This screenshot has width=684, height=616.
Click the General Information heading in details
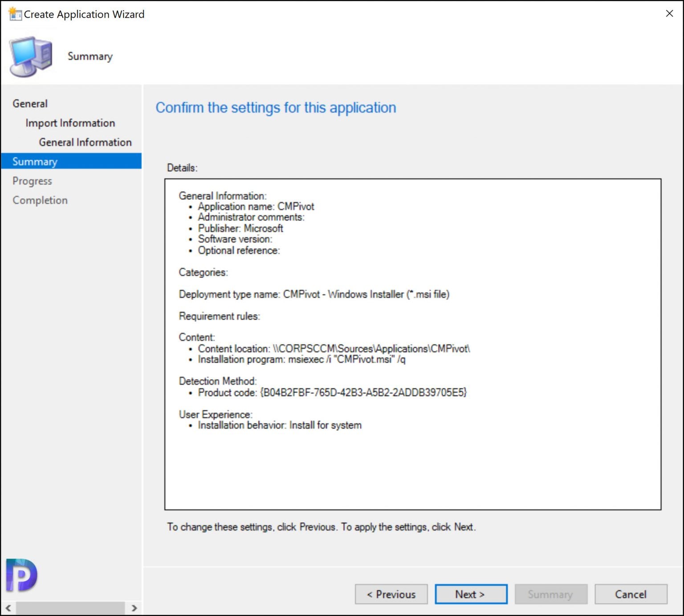click(223, 196)
